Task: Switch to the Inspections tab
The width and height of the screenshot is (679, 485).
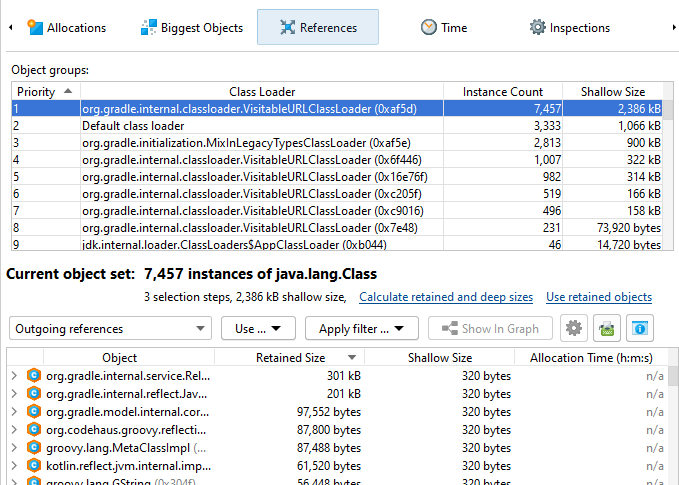Action: [x=569, y=27]
